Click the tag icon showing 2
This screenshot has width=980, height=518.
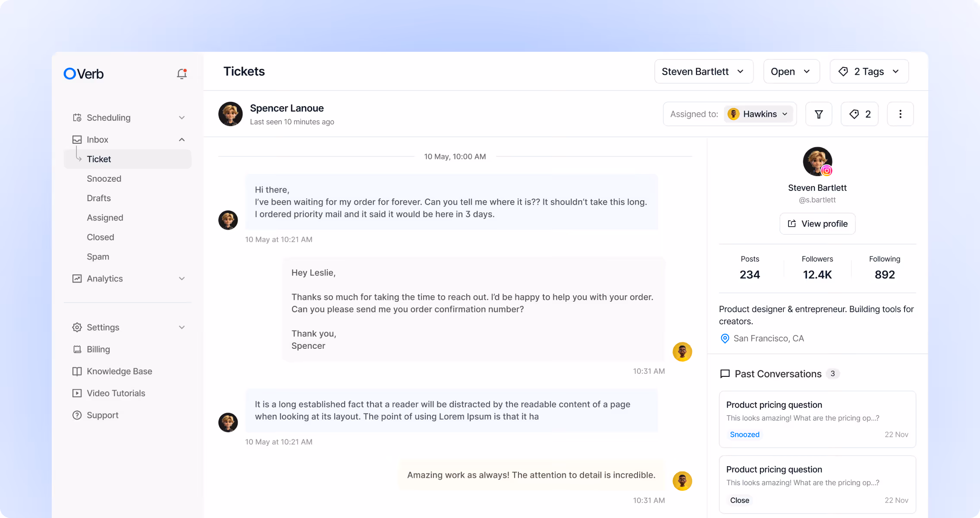coord(860,114)
